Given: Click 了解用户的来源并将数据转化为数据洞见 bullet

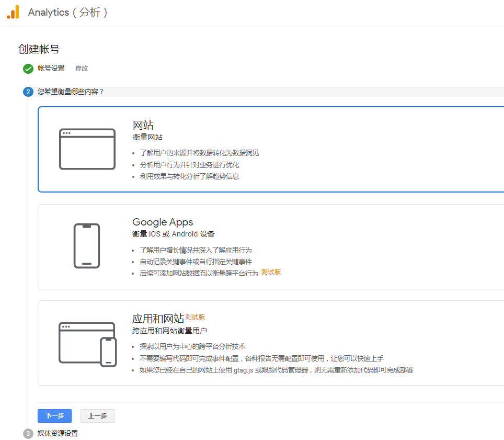Looking at the screenshot, I should coord(199,153).
